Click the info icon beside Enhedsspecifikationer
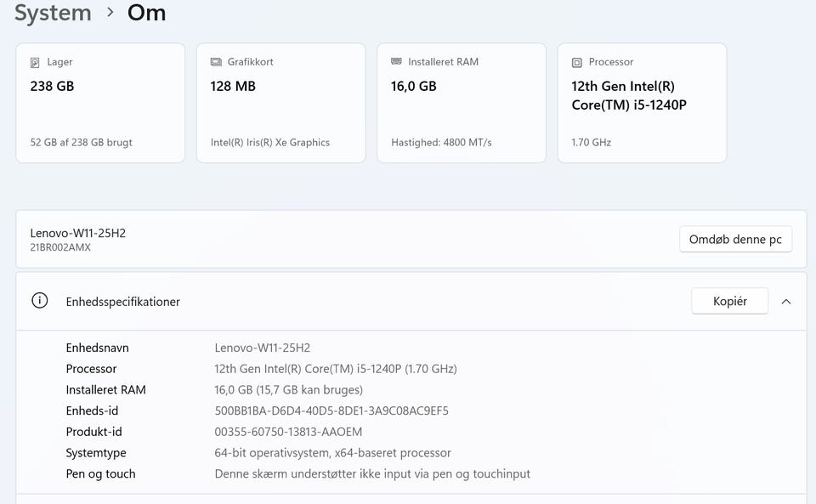This screenshot has height=504, width=816. click(39, 301)
